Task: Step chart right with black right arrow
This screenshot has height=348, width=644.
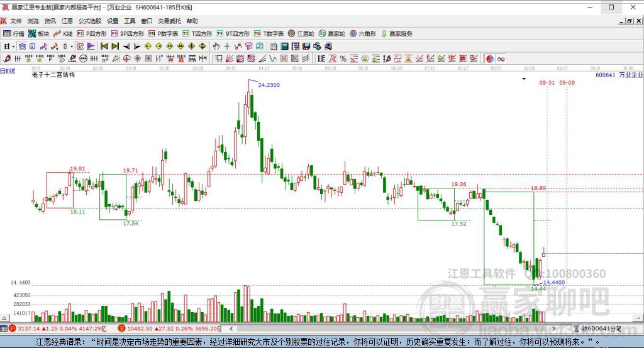Action: 137,46
